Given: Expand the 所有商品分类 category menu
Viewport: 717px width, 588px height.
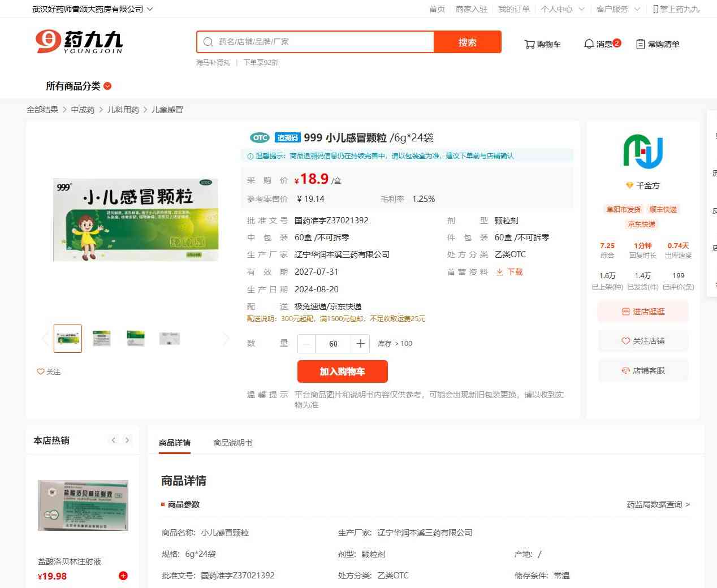Looking at the screenshot, I should (79, 86).
